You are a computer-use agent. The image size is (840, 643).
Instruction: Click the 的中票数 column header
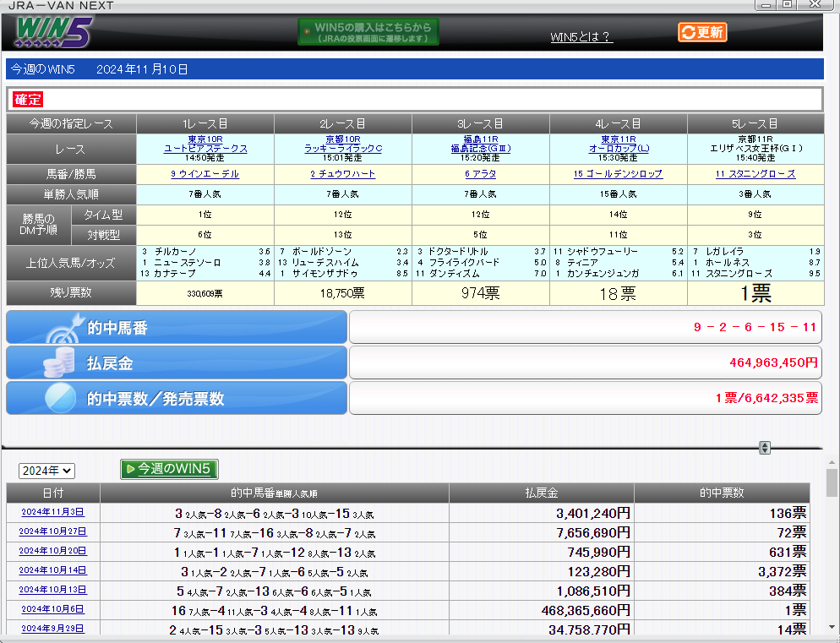pyautogui.click(x=722, y=493)
